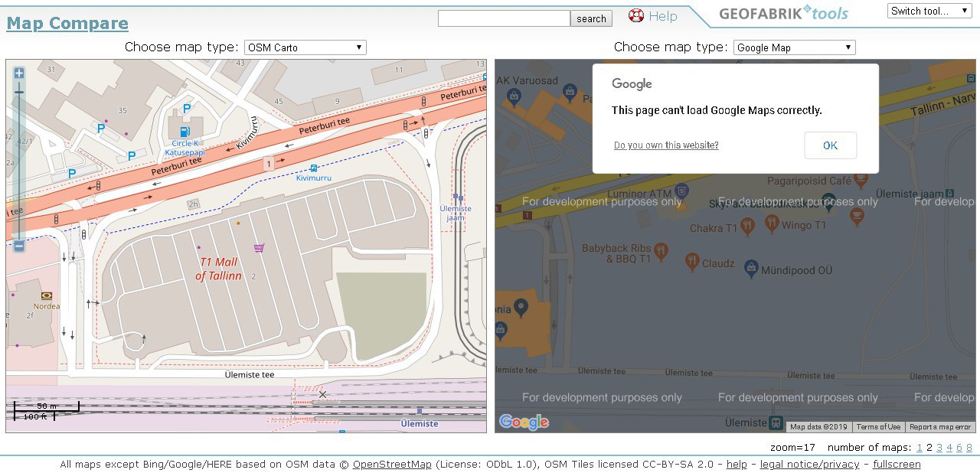Click the T1 Mall of Tallinn label
Viewport: 980px width, 473px height.
coord(218,269)
